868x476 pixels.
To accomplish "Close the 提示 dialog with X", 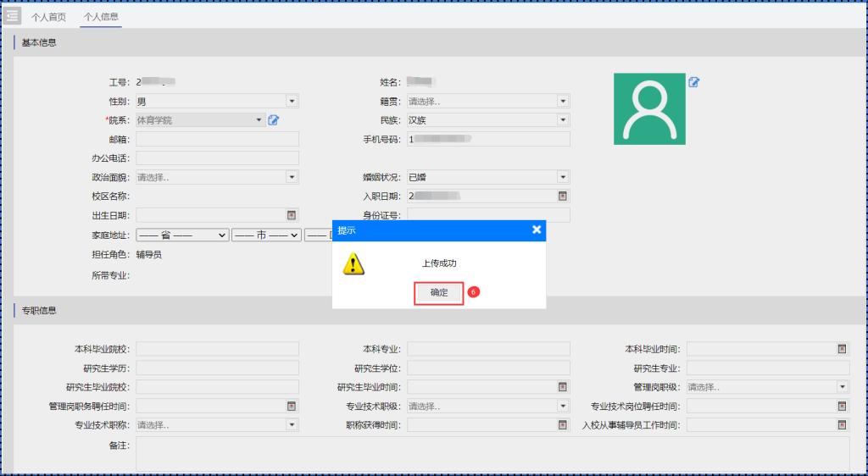I will [536, 230].
